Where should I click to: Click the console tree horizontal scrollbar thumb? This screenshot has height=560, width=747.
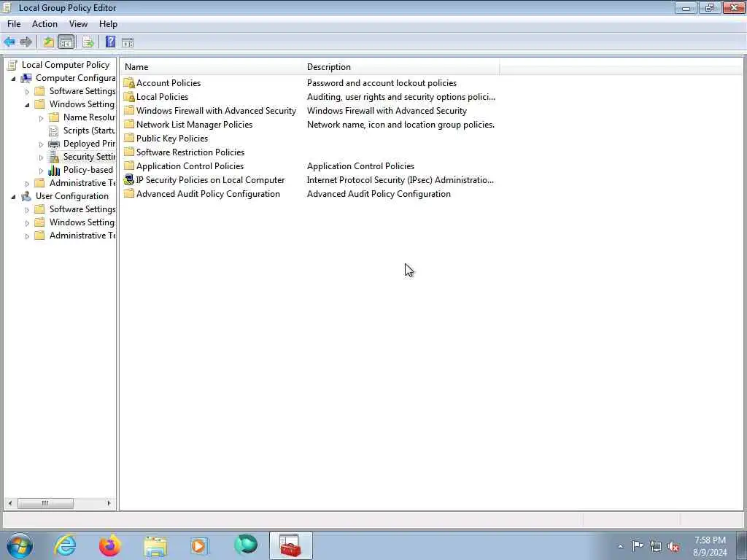click(x=45, y=503)
